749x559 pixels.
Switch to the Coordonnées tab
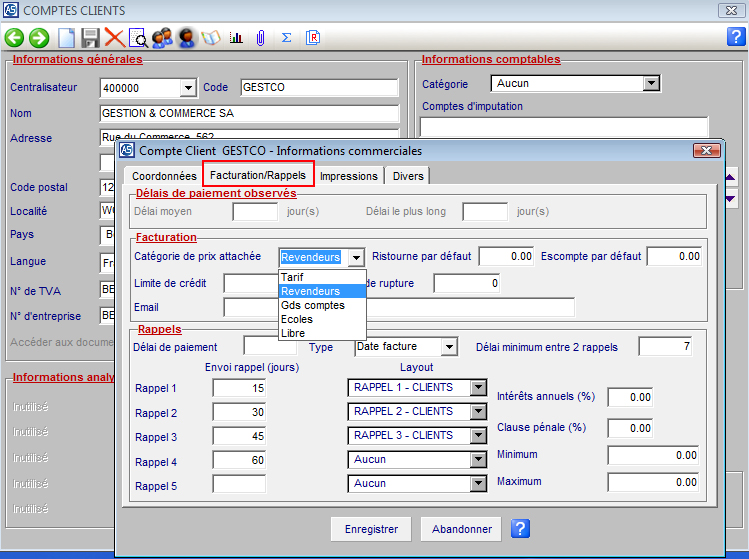pos(164,176)
